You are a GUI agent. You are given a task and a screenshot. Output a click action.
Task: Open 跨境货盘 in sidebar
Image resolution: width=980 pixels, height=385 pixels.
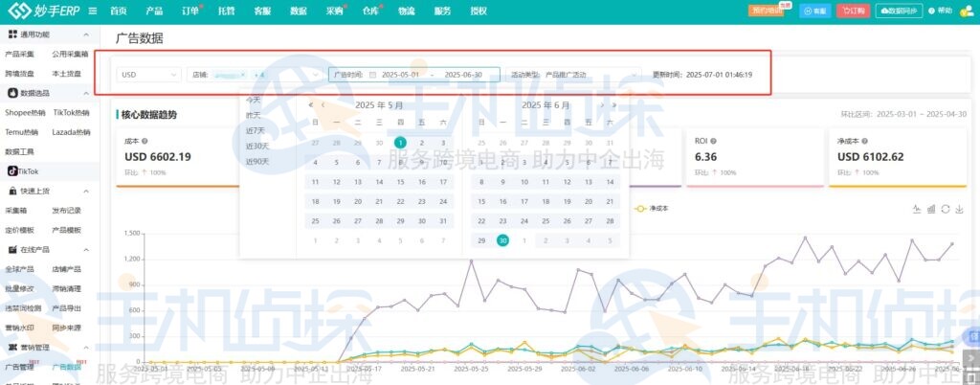[x=19, y=74]
